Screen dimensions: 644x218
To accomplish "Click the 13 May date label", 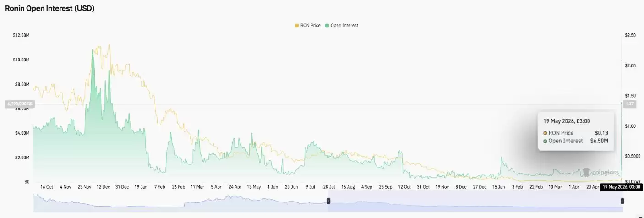I will (254, 187).
